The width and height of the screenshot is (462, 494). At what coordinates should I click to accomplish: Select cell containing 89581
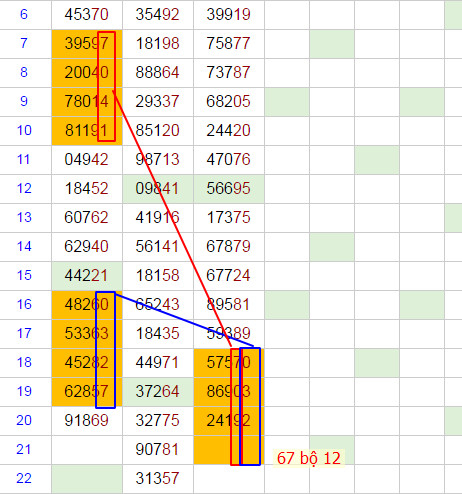[x=229, y=305]
